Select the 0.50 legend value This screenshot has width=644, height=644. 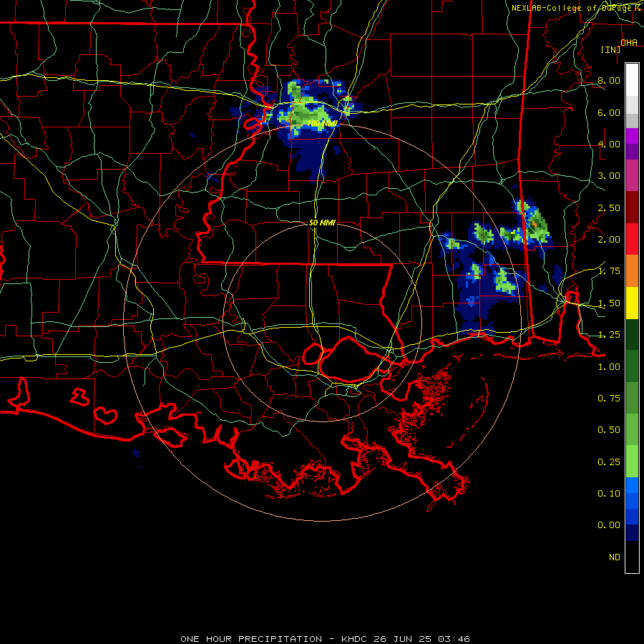click(x=609, y=430)
